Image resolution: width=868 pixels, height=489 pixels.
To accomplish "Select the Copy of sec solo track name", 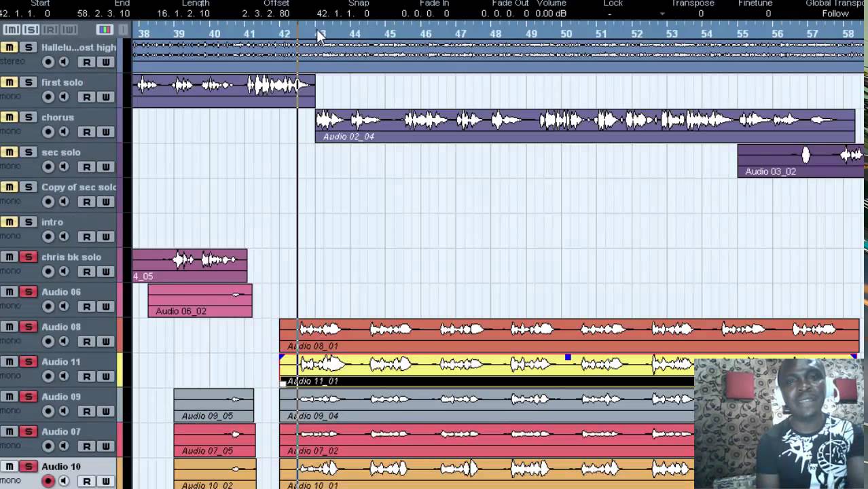I will tap(79, 187).
